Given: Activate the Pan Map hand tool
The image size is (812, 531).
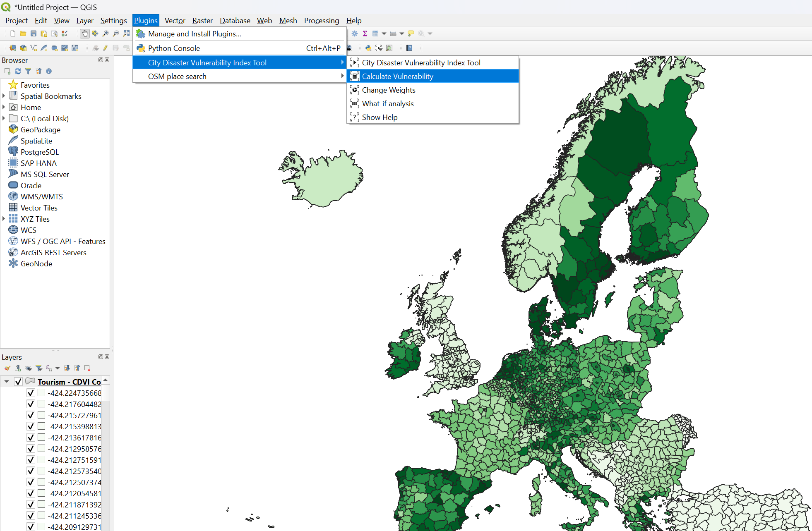Looking at the screenshot, I should [x=85, y=33].
